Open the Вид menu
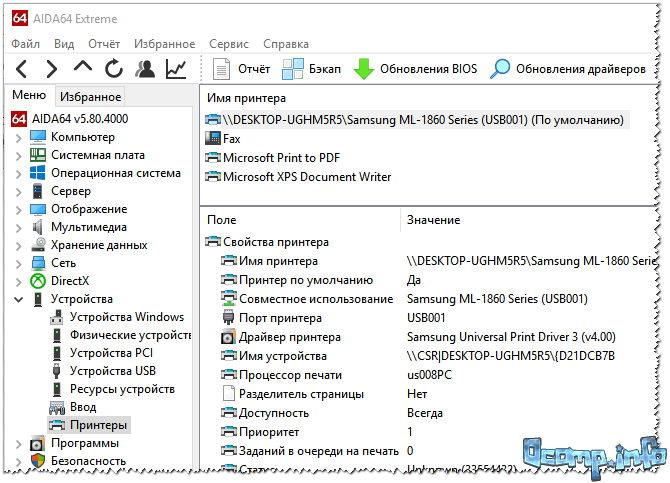670x483 pixels. click(64, 44)
